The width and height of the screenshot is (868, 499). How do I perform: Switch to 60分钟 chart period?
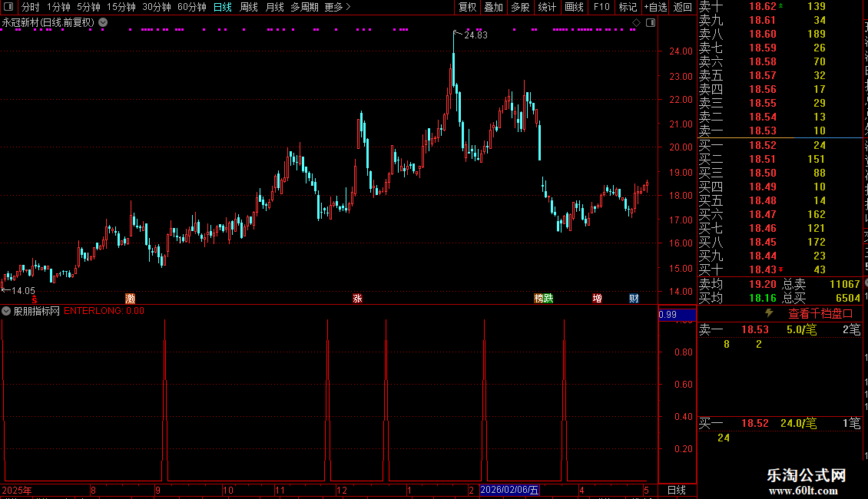coord(192,7)
